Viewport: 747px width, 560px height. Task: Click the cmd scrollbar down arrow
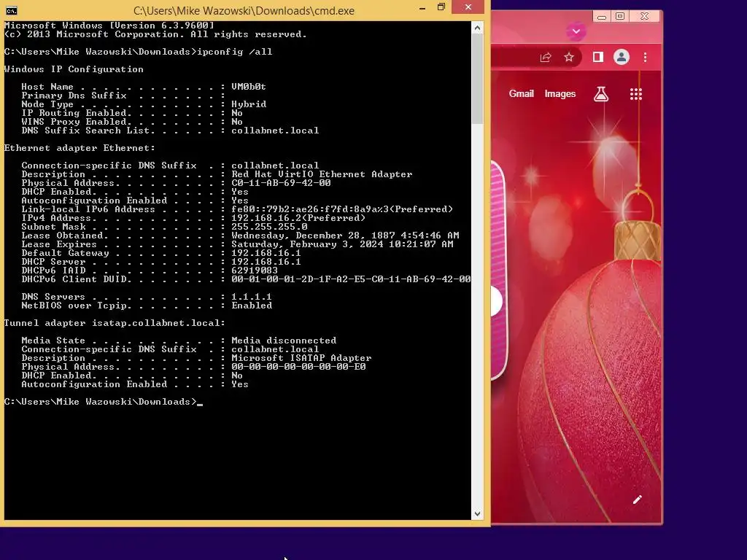coord(477,514)
